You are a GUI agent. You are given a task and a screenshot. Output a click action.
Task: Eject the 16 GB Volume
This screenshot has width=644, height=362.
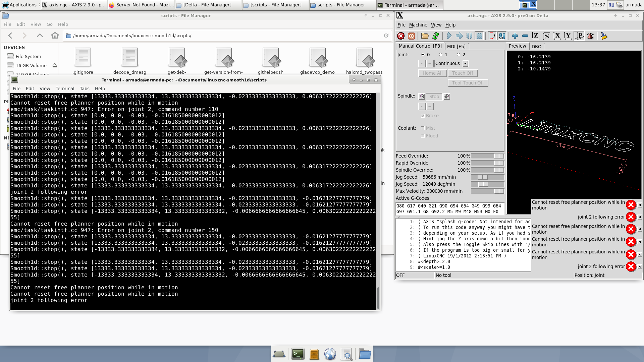tap(55, 65)
